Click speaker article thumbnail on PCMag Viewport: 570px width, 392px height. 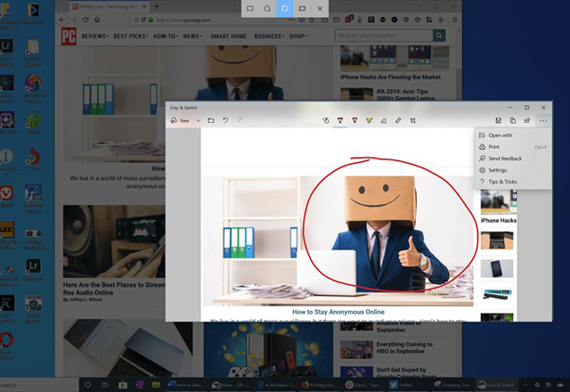pos(114,241)
